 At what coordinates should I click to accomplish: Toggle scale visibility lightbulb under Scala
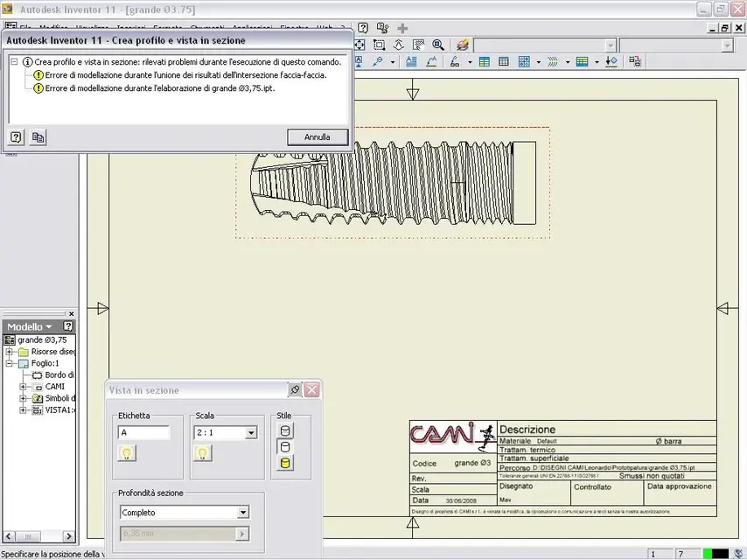point(202,453)
